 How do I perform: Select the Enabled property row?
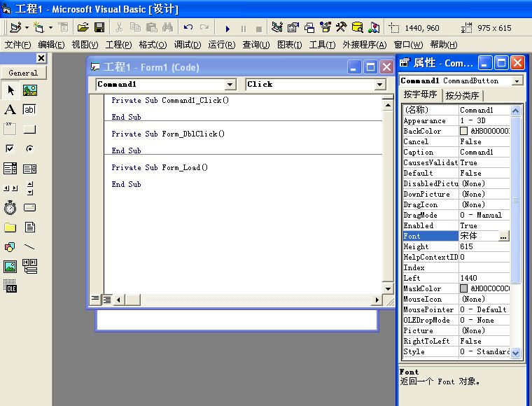(456, 225)
